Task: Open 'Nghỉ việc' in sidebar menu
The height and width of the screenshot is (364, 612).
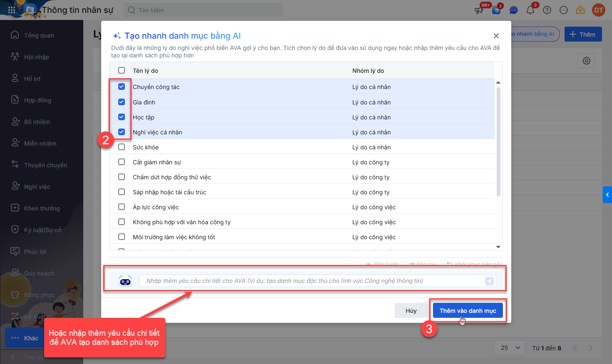Action: [37, 187]
